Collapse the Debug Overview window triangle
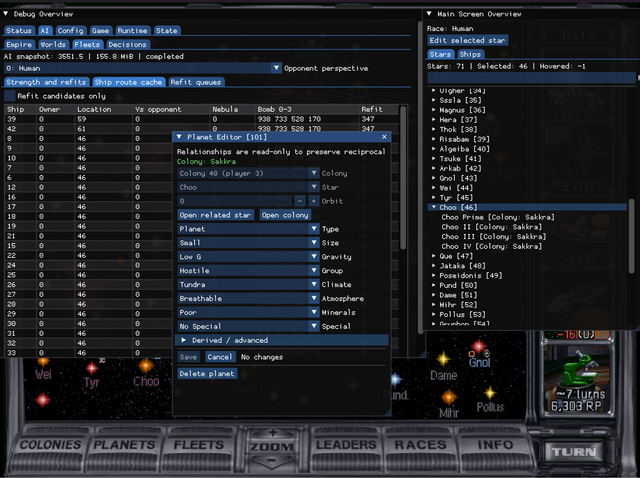The width and height of the screenshot is (640, 478). [6, 14]
